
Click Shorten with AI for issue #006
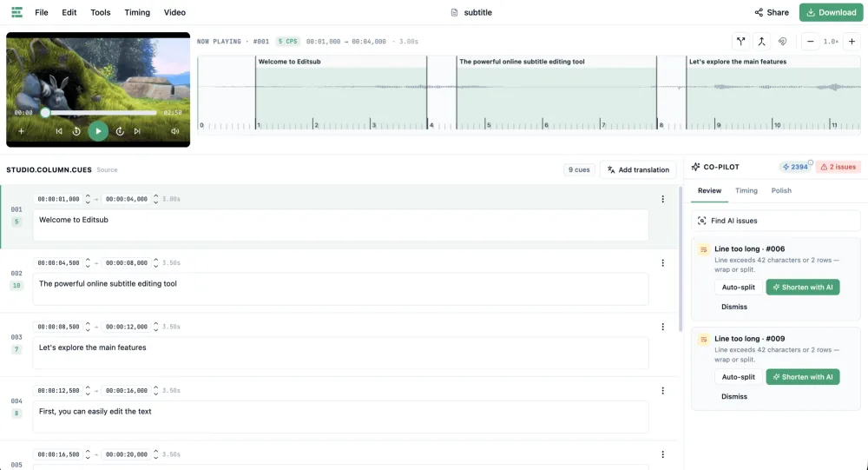point(803,287)
